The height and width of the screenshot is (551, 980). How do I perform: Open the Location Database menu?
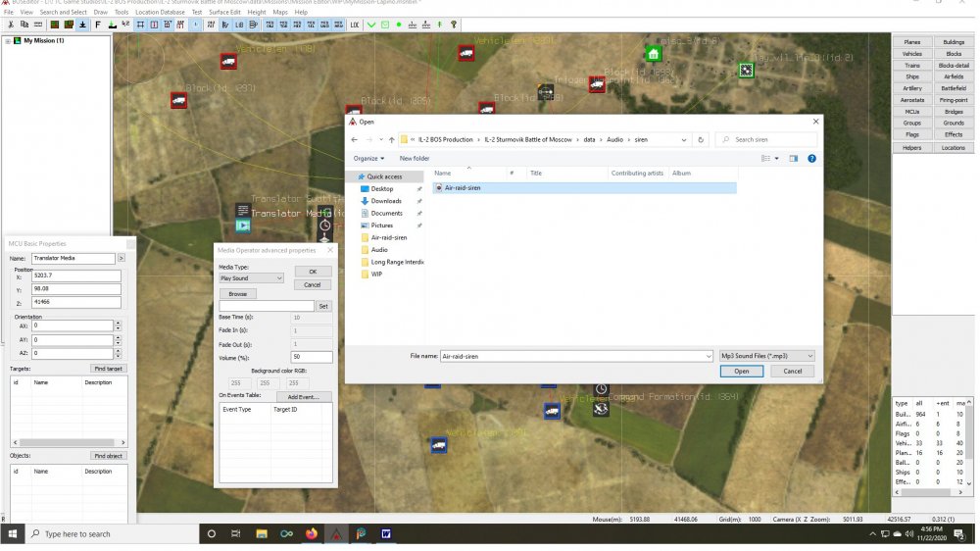(x=160, y=12)
